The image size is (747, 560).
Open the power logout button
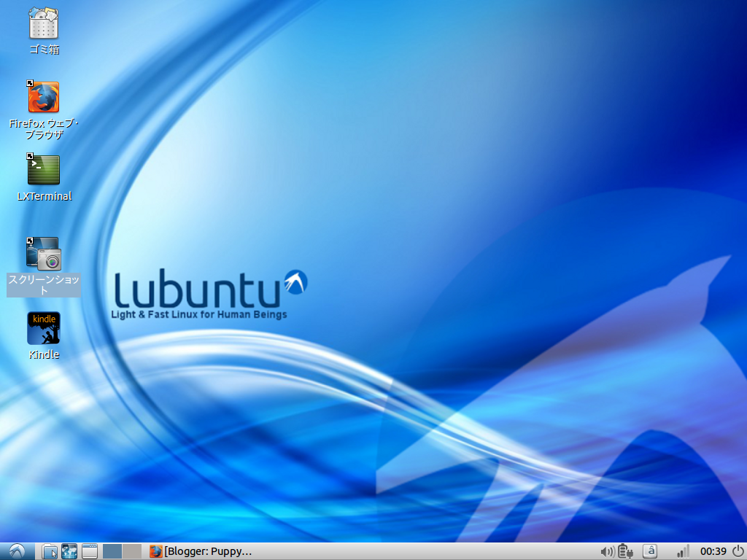[x=738, y=551]
